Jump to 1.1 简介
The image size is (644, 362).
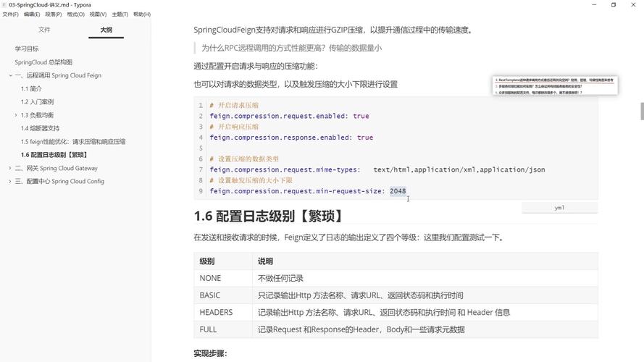pyautogui.click(x=31, y=88)
